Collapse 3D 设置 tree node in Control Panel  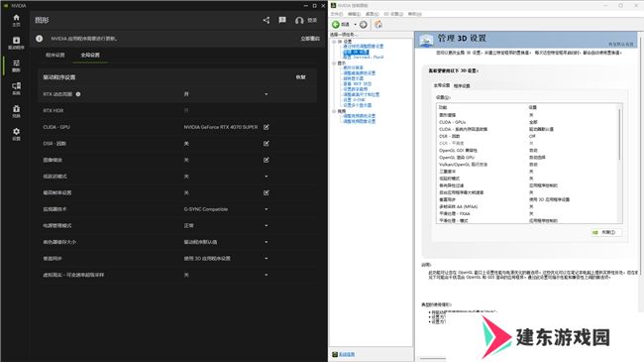[334, 42]
